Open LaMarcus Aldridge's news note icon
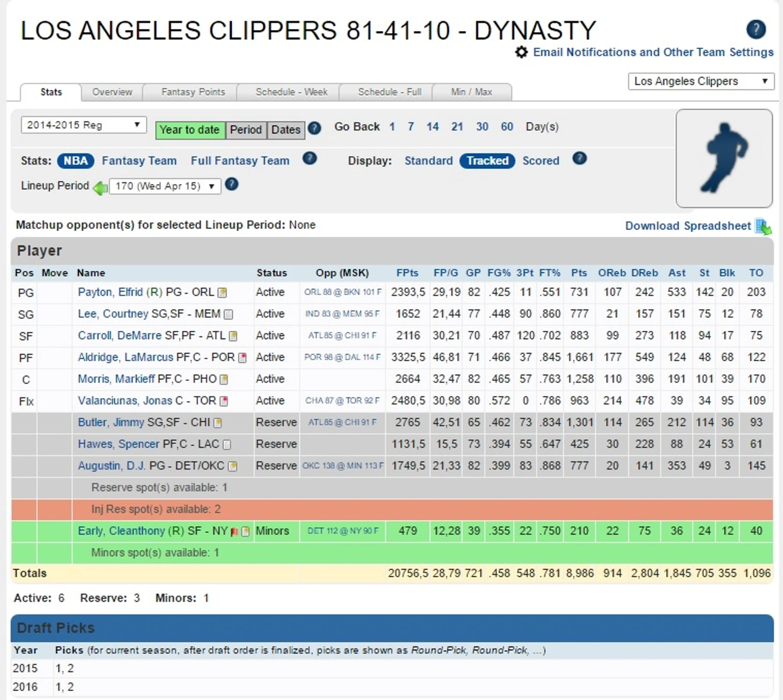Viewport: 783px width, 700px height. pyautogui.click(x=242, y=358)
